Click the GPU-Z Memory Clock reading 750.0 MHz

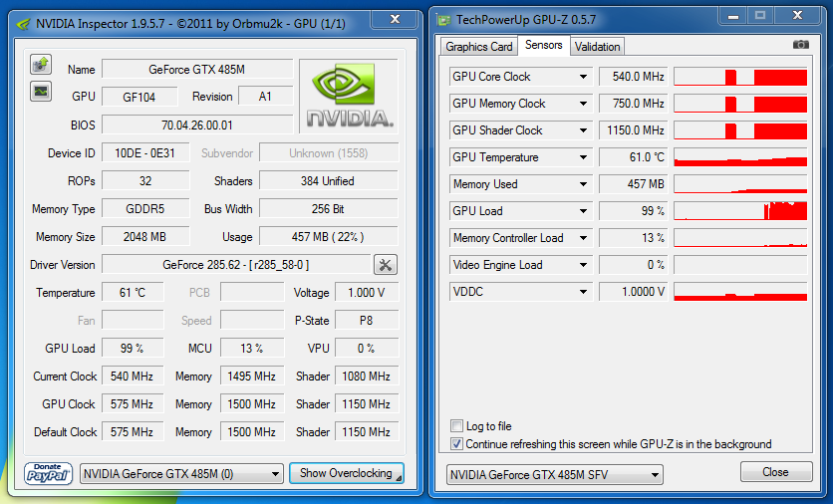634,104
